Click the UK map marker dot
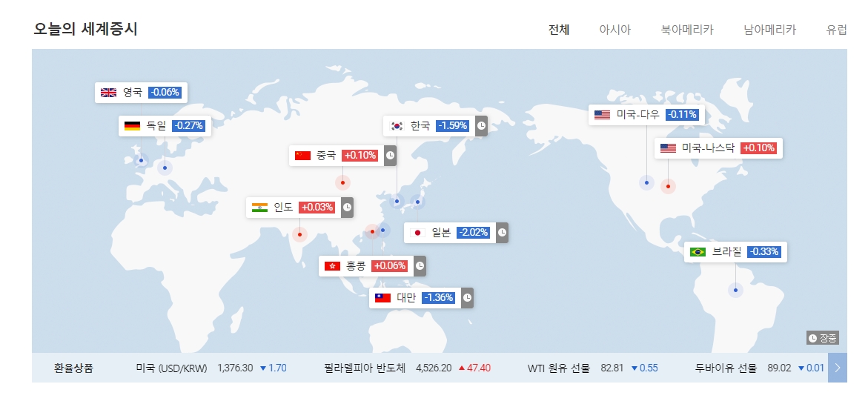This screenshot has height=404, width=868. tap(141, 161)
